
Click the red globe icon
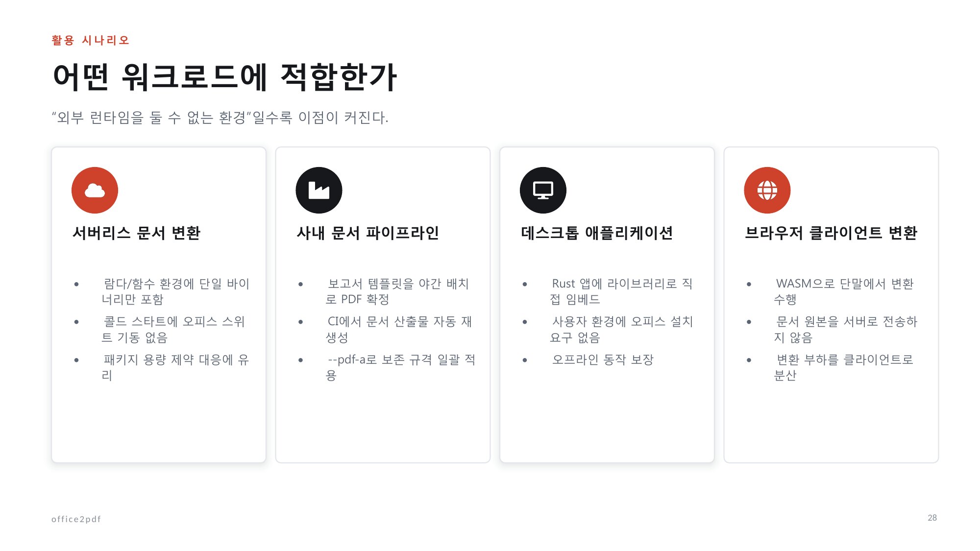point(767,190)
